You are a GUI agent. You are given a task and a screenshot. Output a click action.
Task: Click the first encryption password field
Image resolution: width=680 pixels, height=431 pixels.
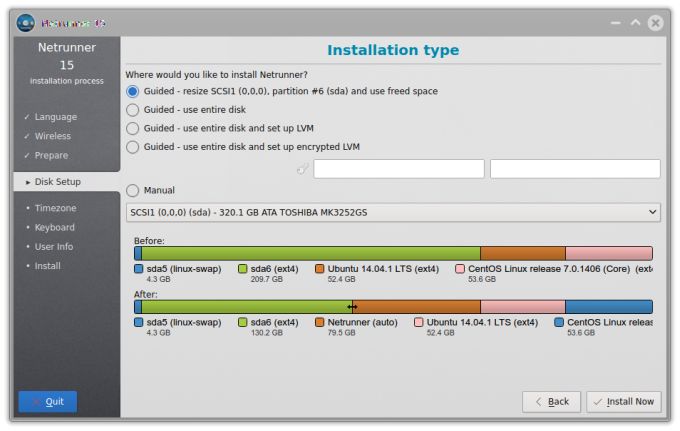[x=399, y=169]
